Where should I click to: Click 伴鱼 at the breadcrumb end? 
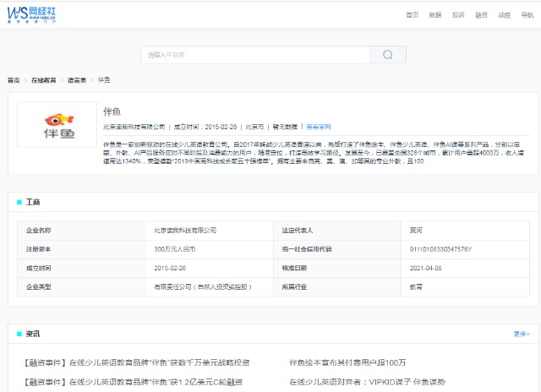click(x=104, y=80)
